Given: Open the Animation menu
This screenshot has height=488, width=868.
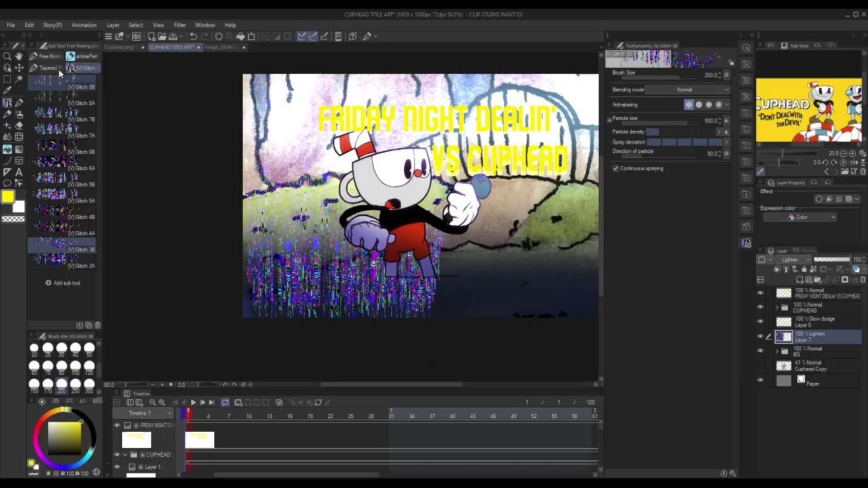Looking at the screenshot, I should 84,25.
